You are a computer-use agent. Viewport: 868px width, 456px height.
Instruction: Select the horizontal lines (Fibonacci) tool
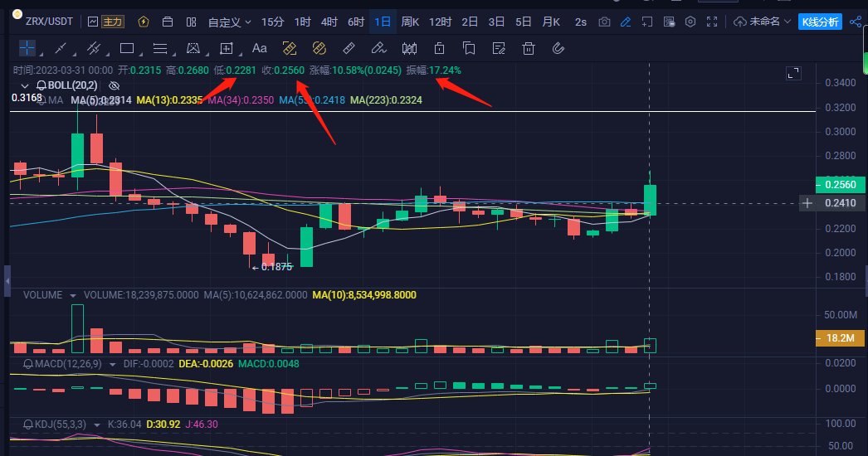pyautogui.click(x=160, y=48)
